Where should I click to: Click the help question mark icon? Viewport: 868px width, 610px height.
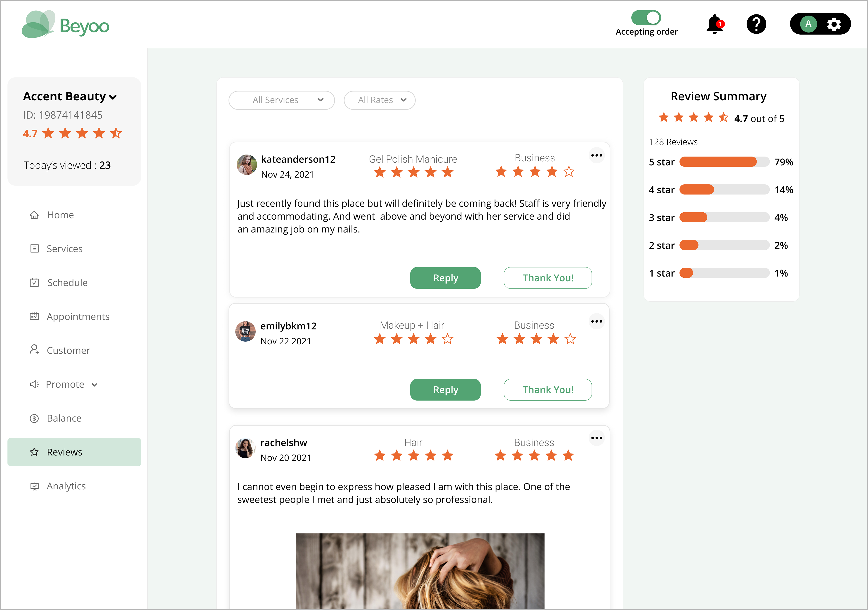(756, 25)
